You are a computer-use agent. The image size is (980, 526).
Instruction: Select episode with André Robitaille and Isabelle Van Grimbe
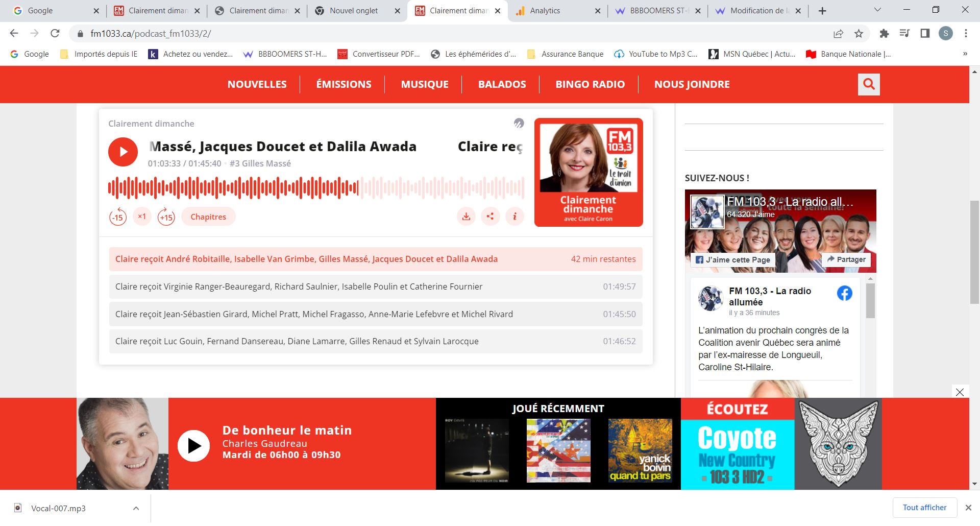pos(376,259)
